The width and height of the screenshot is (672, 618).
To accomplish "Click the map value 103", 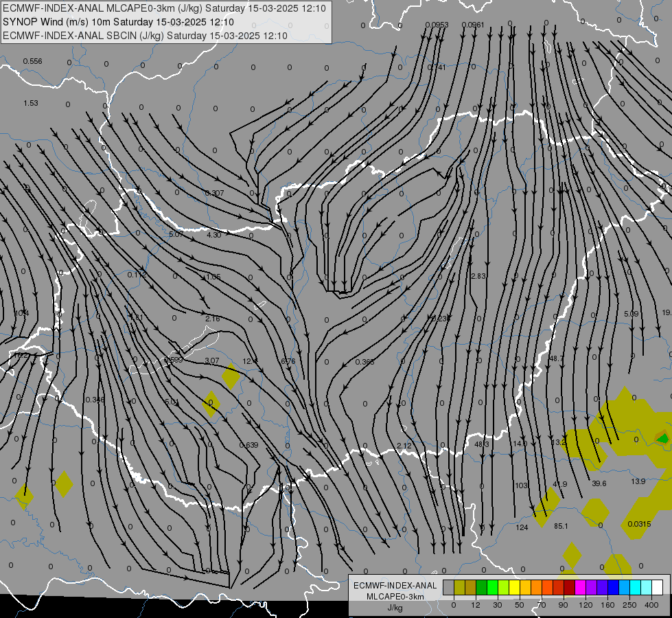I will tap(521, 485).
